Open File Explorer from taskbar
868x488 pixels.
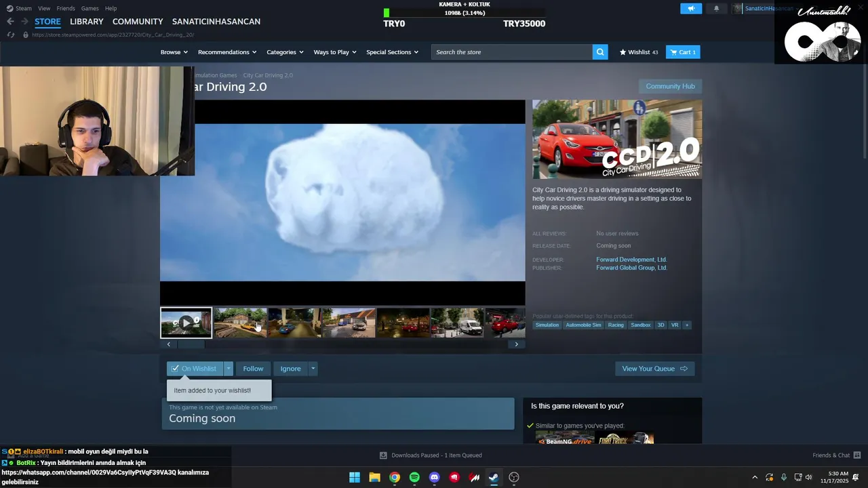(x=374, y=477)
